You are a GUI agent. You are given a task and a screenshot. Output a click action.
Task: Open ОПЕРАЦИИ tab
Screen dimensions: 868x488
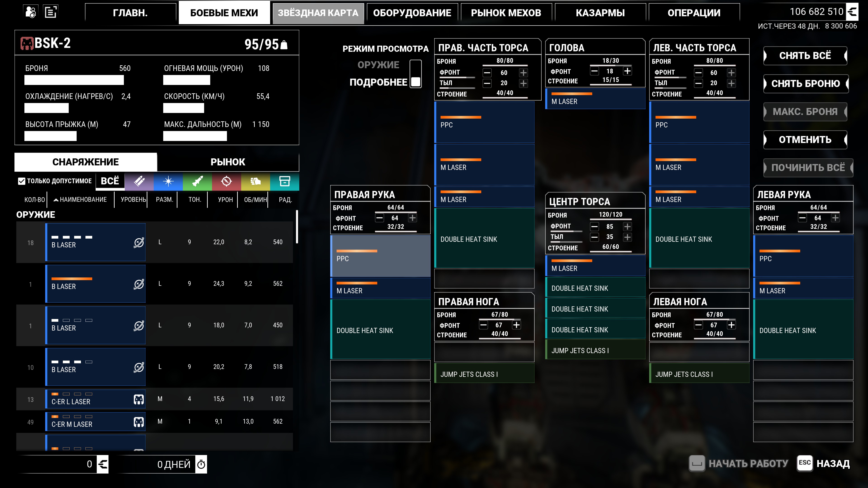click(694, 13)
